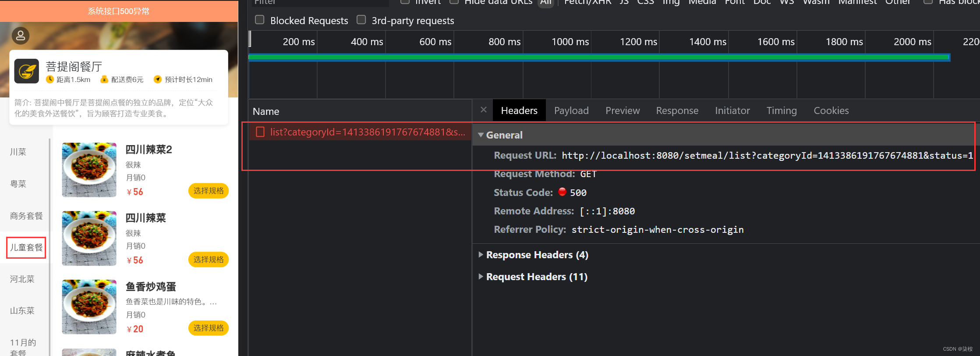This screenshot has height=356, width=980.
Task: Toggle the Blocked Requests checkbox
Action: (260, 20)
